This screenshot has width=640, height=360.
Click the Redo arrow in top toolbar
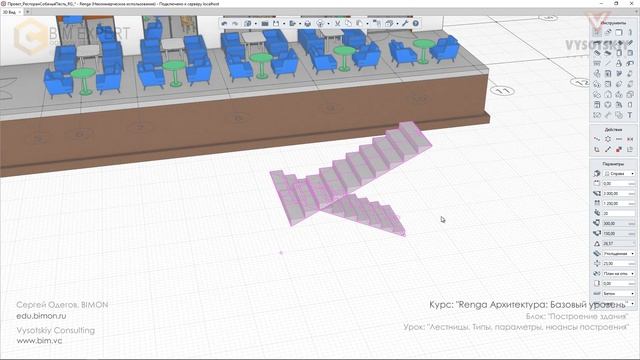tap(235, 24)
